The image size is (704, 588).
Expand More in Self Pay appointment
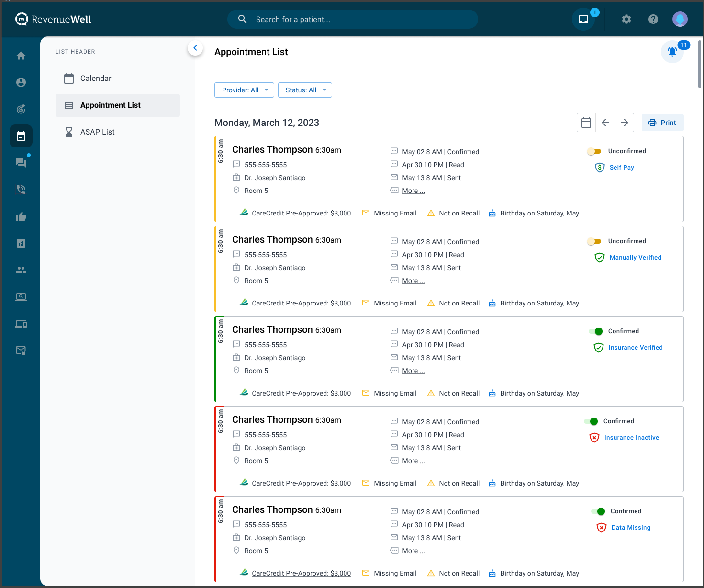click(413, 191)
